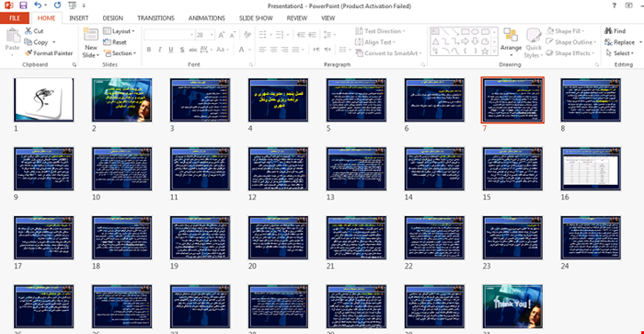Click the Replace button

620,42
